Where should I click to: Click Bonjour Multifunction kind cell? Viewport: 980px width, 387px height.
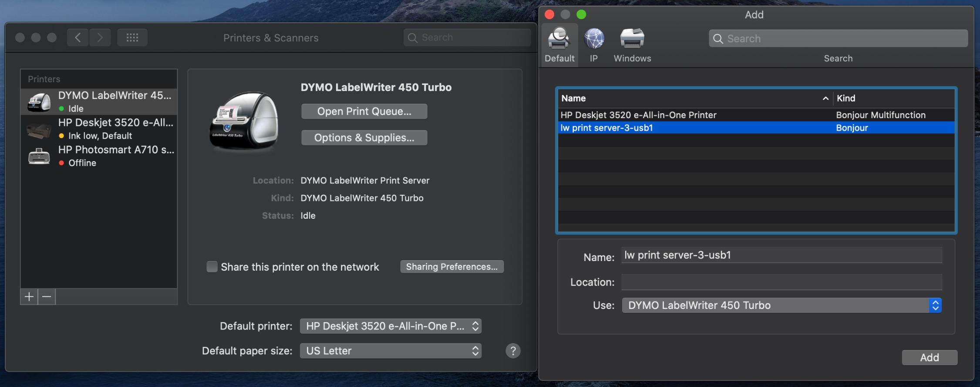pos(880,115)
